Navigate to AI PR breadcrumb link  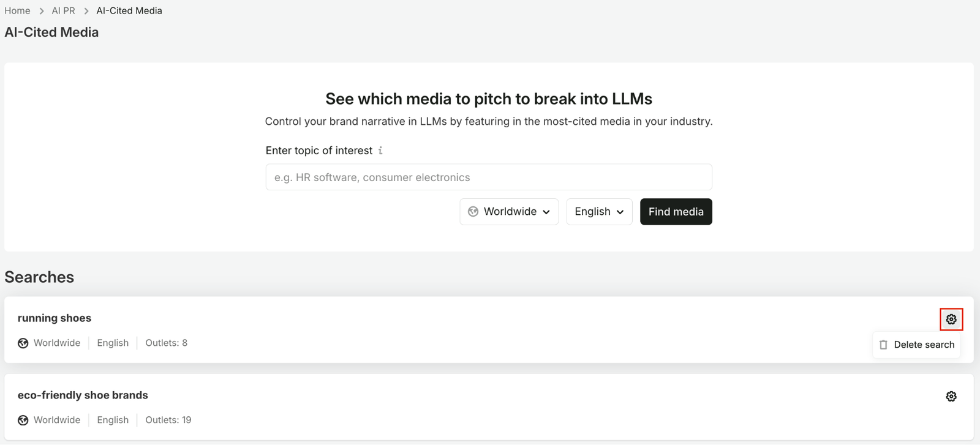pos(64,11)
